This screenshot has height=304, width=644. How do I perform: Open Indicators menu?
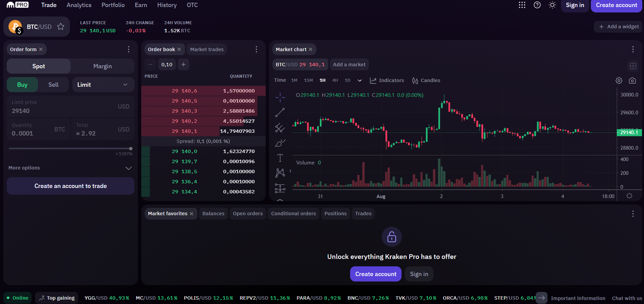click(x=387, y=80)
